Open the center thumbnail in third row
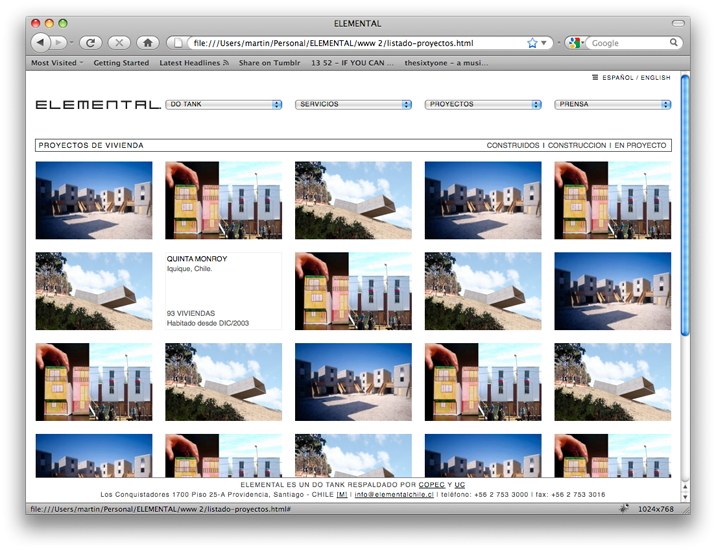Screen dimensions: 716x550 click(353, 382)
